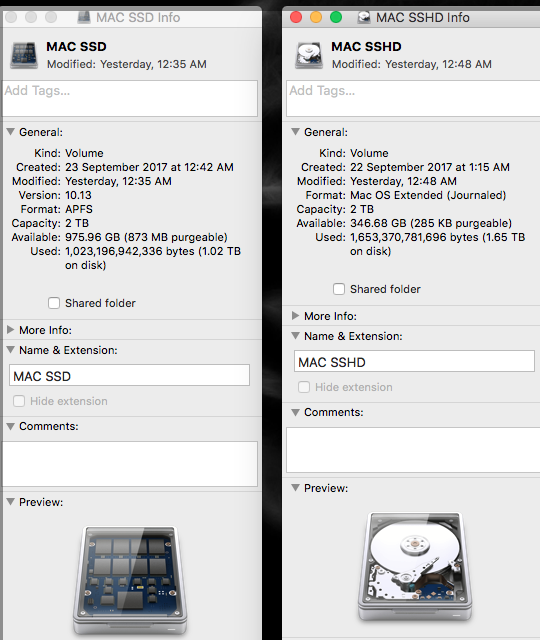Click Add Tags field in MAC SSD window

click(130, 98)
